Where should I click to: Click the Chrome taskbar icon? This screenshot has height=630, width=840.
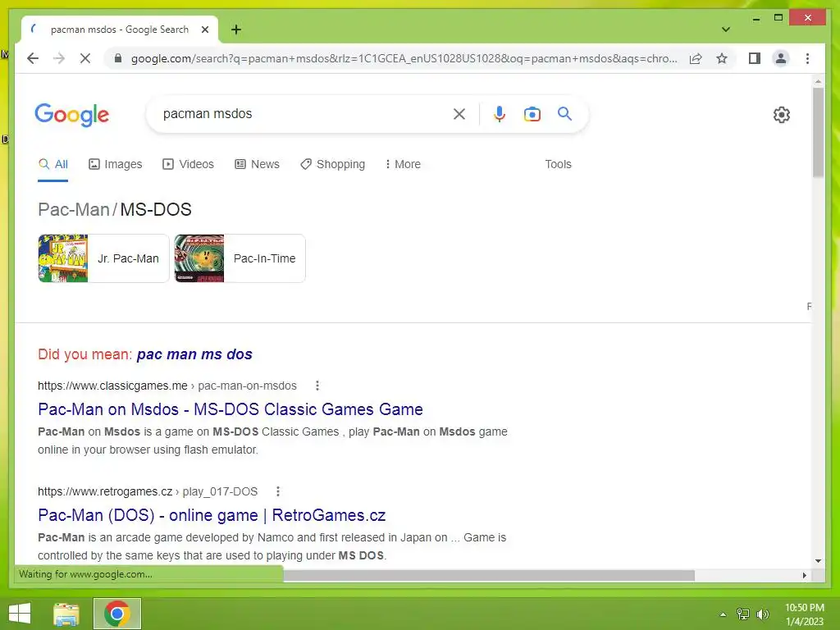(x=117, y=614)
